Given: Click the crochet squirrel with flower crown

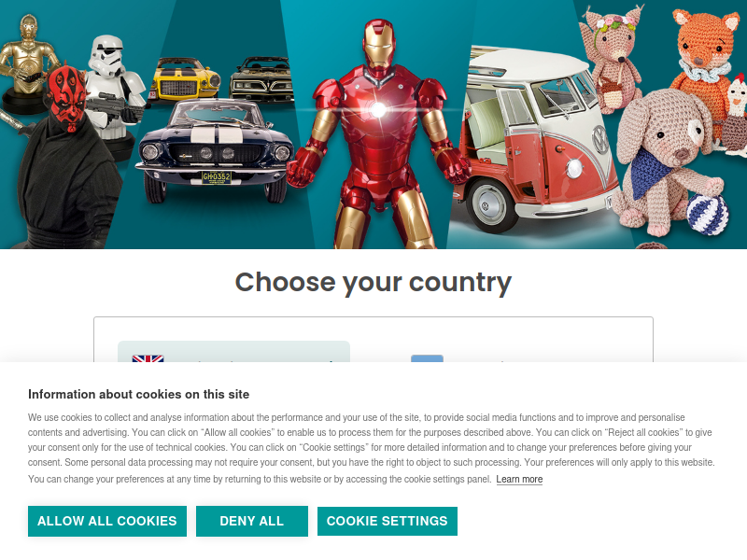Looking at the screenshot, I should [x=611, y=60].
